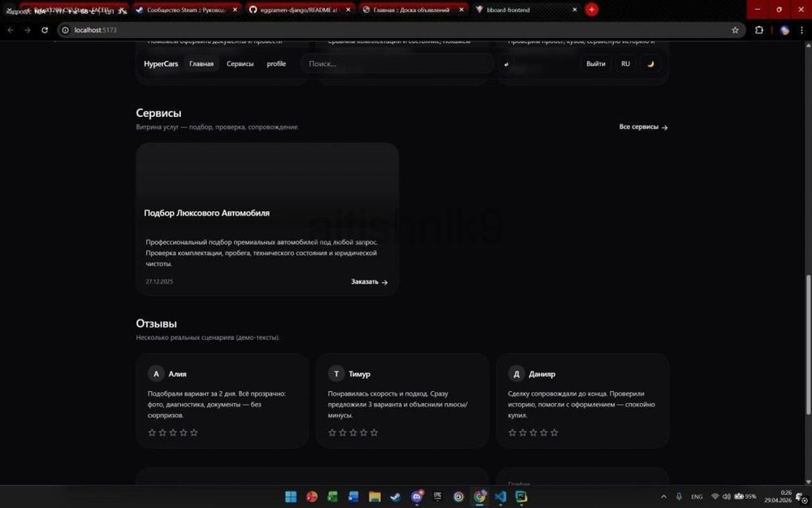The width and height of the screenshot is (812, 508).
Task: Open the browser profile avatar
Action: click(784, 30)
